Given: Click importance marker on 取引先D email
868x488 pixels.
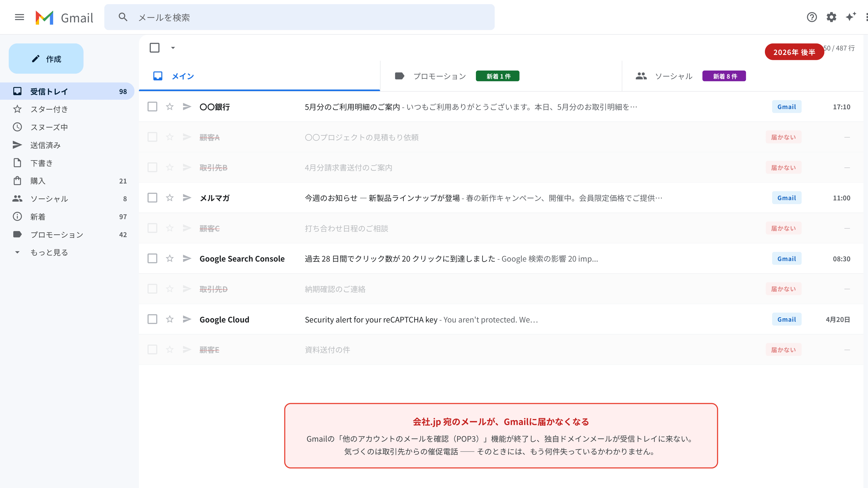Looking at the screenshot, I should (x=187, y=289).
